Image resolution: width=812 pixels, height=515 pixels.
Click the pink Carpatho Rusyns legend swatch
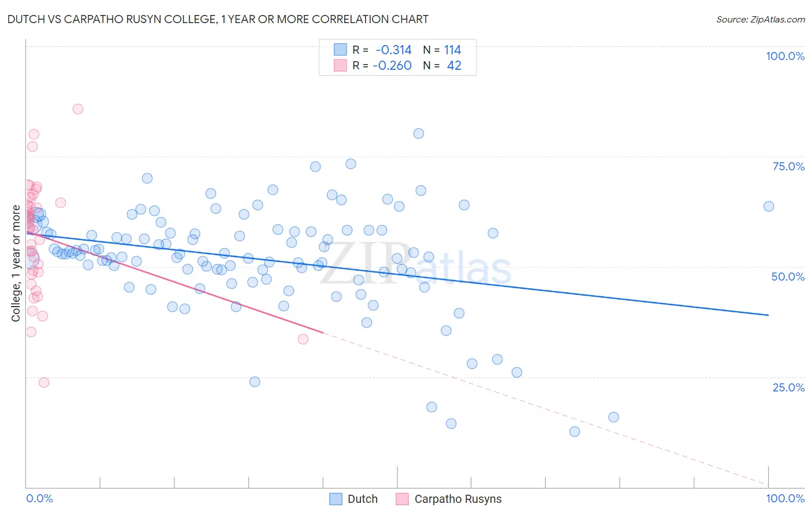(x=403, y=499)
